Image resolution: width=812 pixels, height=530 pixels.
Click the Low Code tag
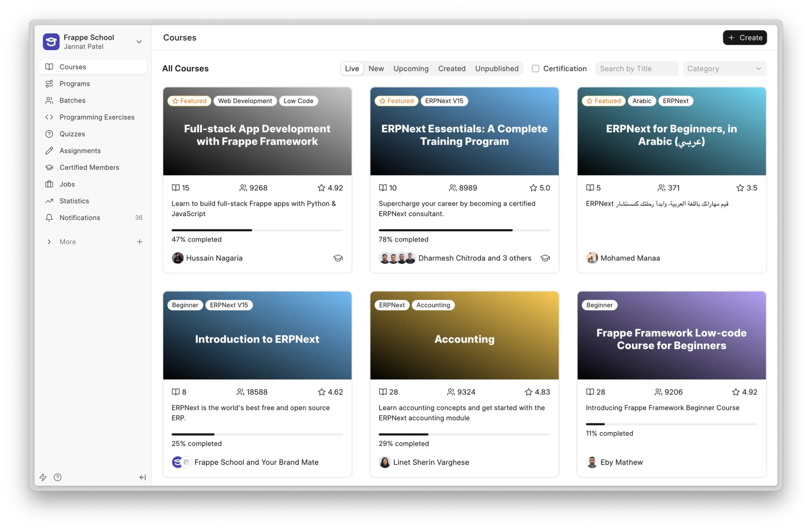click(299, 101)
